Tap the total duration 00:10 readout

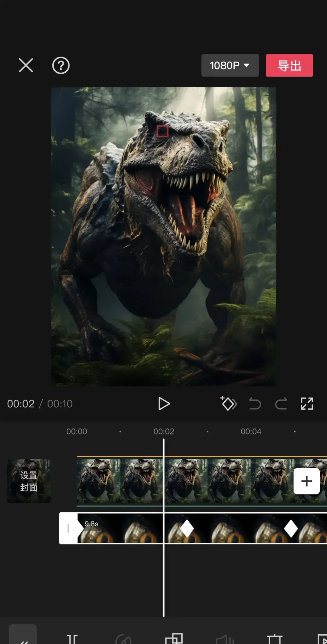pyautogui.click(x=60, y=404)
